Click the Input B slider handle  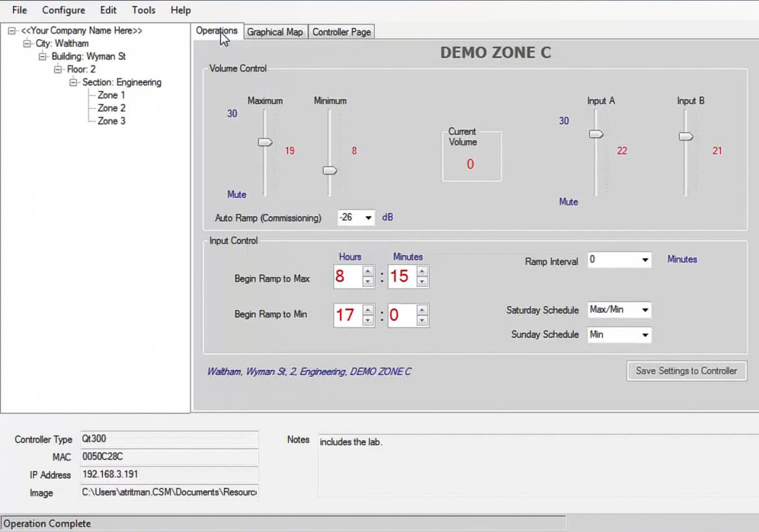[686, 136]
